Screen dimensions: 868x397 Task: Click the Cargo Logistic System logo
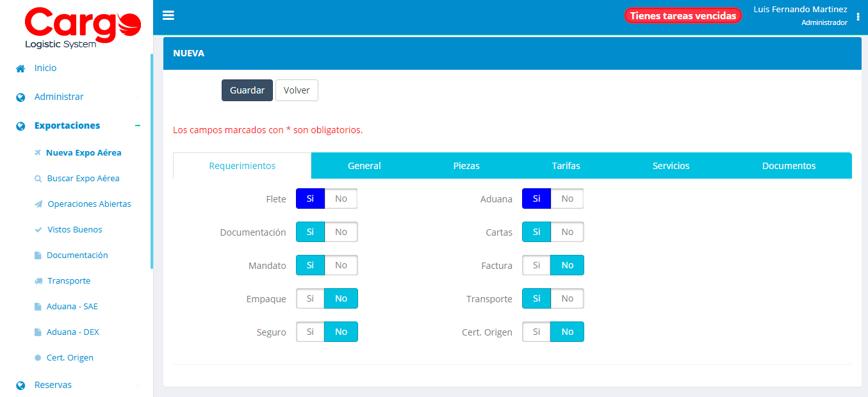pyautogui.click(x=82, y=27)
